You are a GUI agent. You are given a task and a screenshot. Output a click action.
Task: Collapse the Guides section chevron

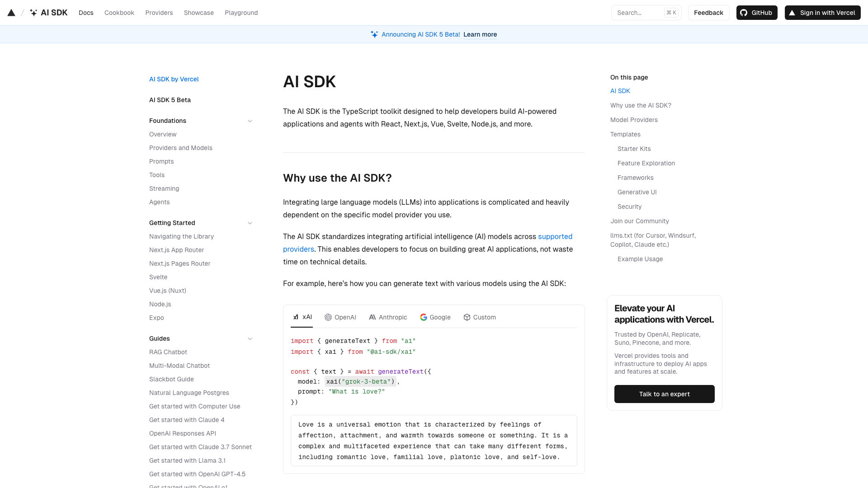pyautogui.click(x=250, y=338)
